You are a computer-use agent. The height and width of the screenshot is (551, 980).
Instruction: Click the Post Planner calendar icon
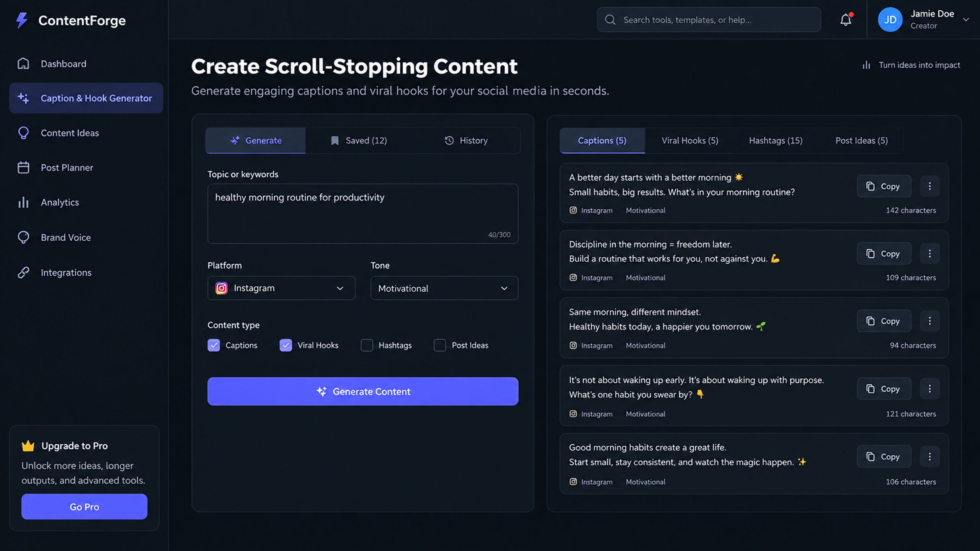23,168
